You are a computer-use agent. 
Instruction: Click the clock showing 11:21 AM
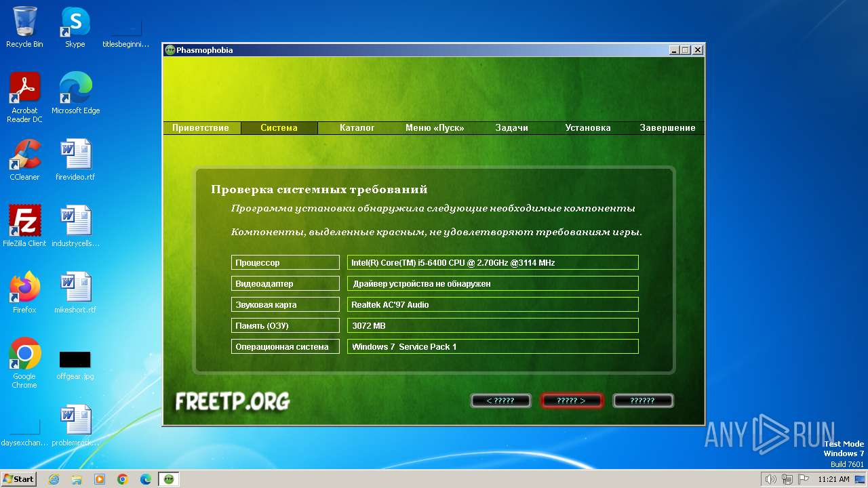point(833,479)
